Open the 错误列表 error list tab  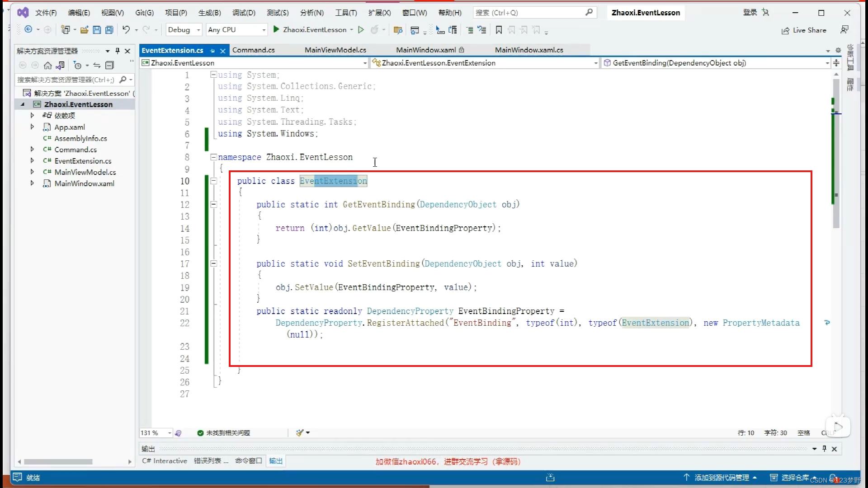coord(211,461)
